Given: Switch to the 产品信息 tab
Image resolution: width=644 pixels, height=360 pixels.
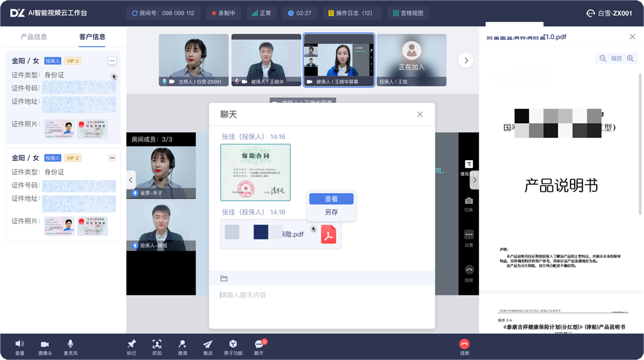Looking at the screenshot, I should pos(34,37).
